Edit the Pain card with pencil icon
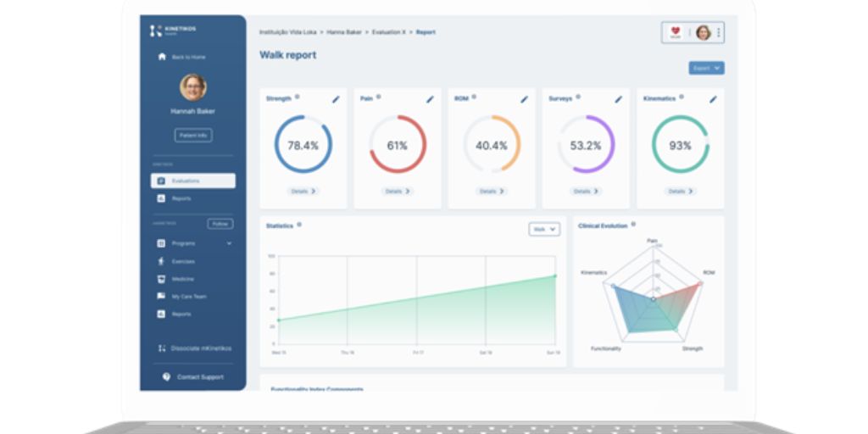 (430, 99)
